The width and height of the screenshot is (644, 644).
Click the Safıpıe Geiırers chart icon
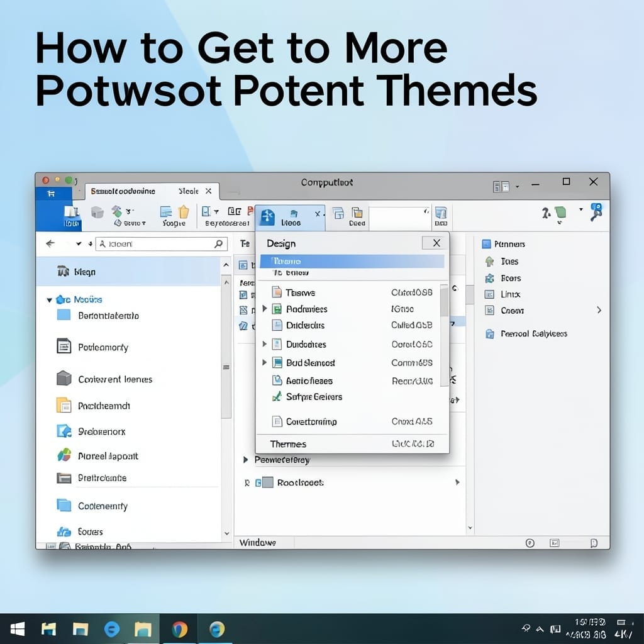pos(277,397)
